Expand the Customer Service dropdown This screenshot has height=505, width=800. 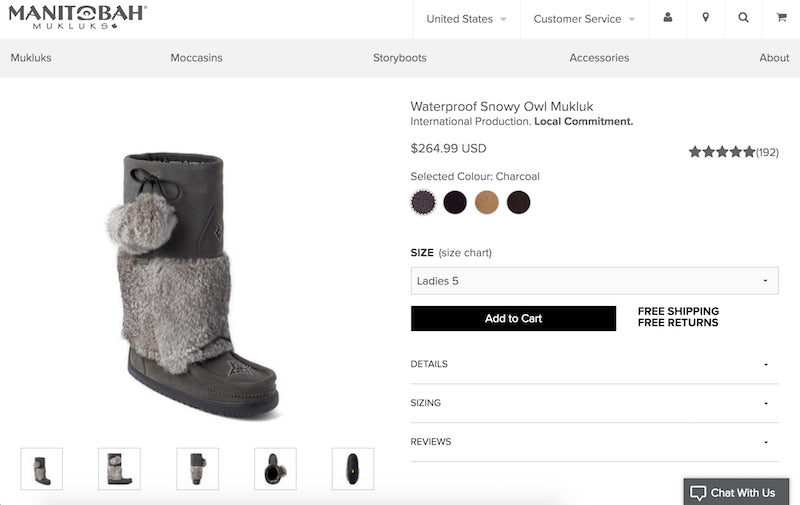pyautogui.click(x=584, y=19)
